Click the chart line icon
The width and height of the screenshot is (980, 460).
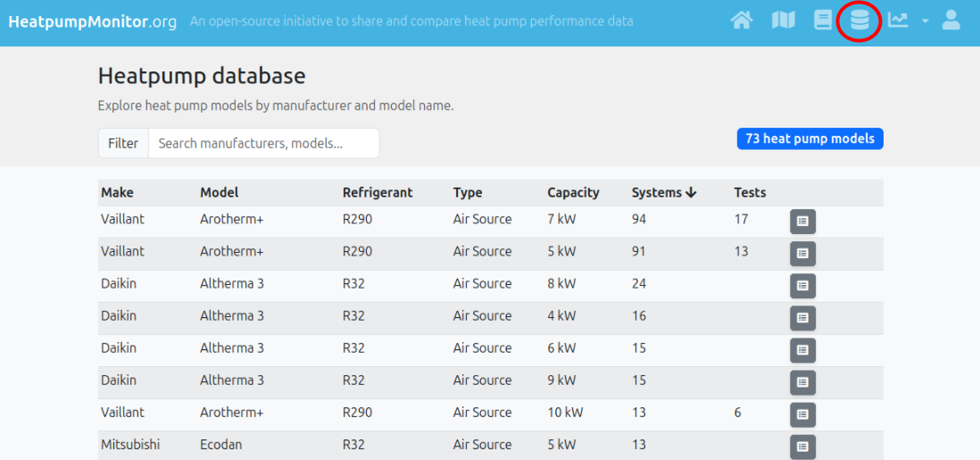[898, 20]
